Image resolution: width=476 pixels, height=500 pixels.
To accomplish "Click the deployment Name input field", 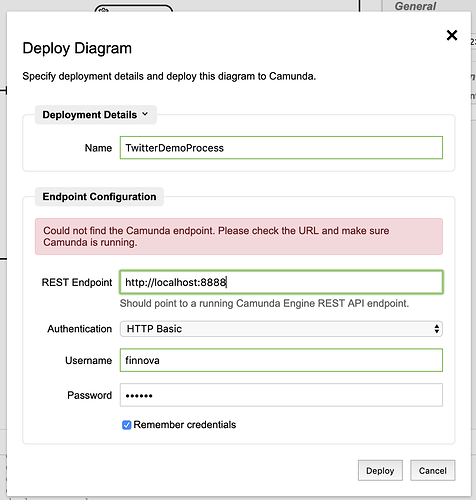I will click(x=281, y=148).
